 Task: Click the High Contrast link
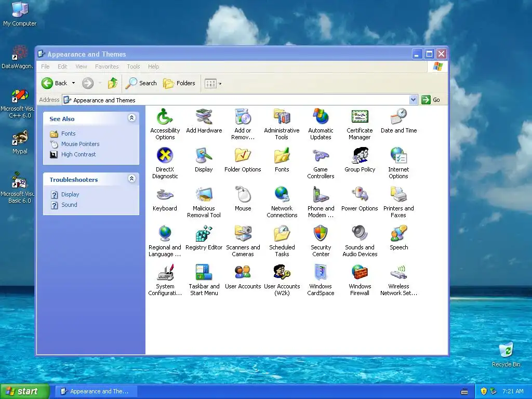[x=78, y=154]
